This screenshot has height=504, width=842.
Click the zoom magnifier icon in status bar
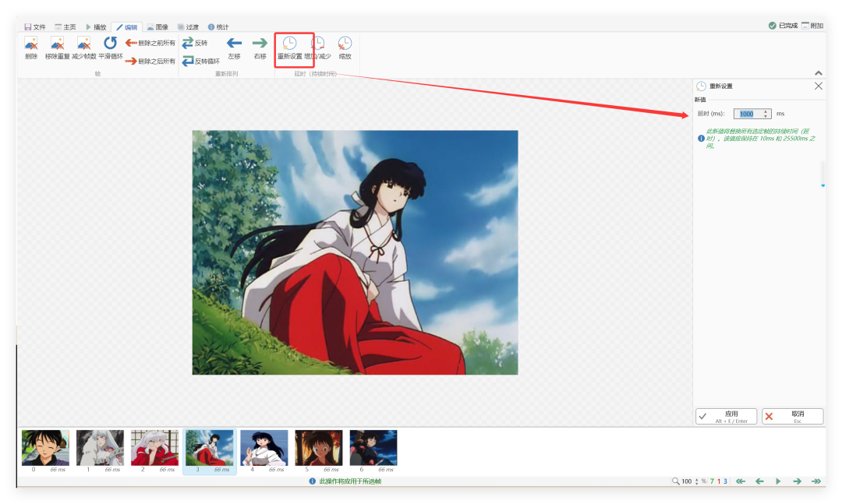tap(675, 481)
